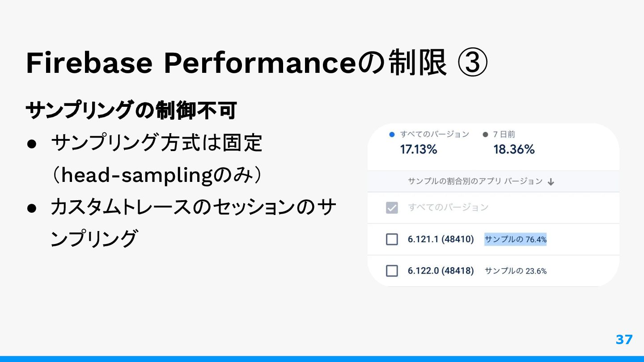Click slide page number 37
The height and width of the screenshot is (362, 644).
624,340
